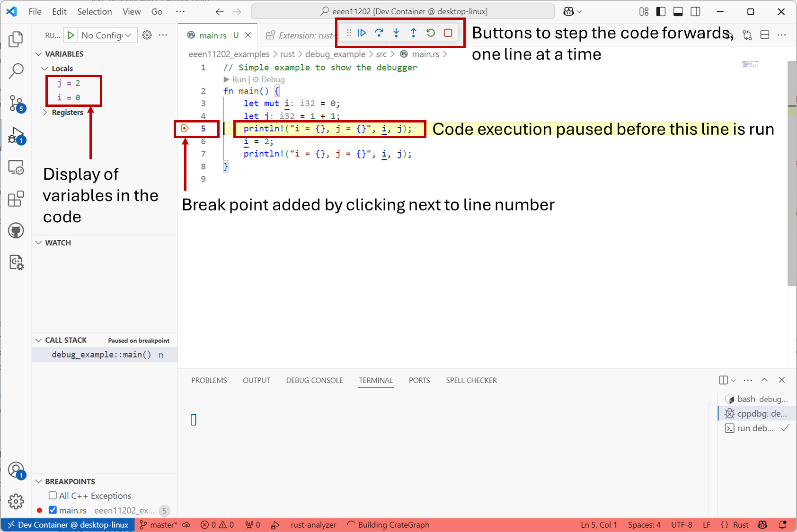The image size is (797, 532).
Task: Switch to the DEBUG CONSOLE tab
Action: point(314,380)
